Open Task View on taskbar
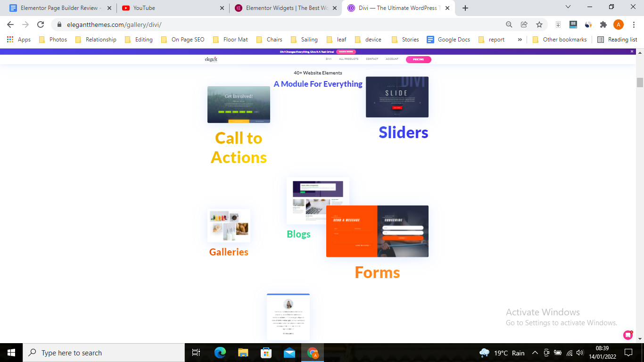This screenshot has height=362, width=644. [x=196, y=353]
